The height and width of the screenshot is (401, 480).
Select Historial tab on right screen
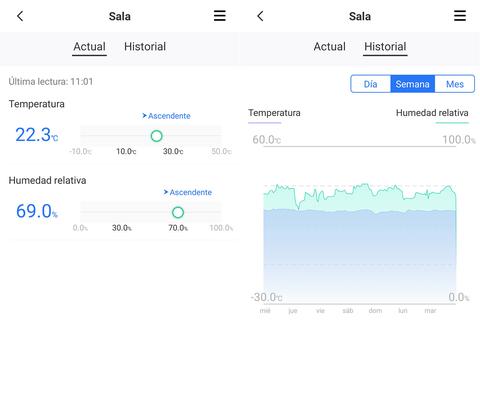tap(385, 47)
